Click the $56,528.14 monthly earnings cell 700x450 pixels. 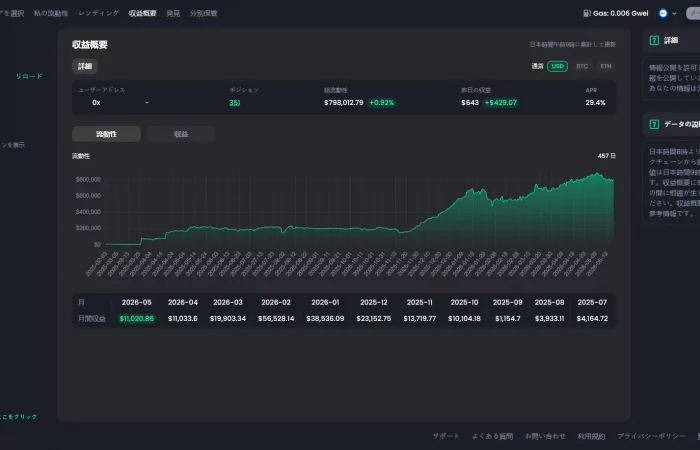(x=276, y=318)
